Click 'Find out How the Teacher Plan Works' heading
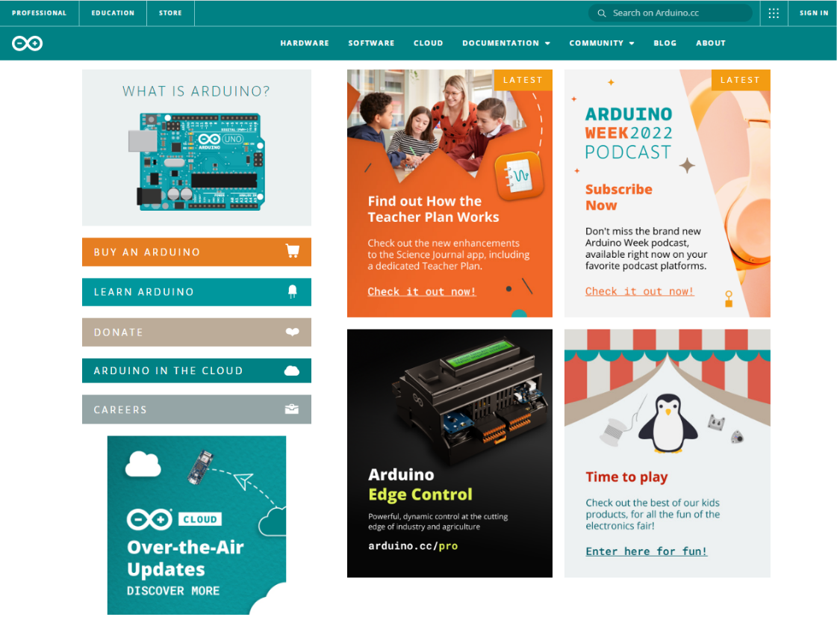Screen dimensions: 840x620 pos(433,209)
